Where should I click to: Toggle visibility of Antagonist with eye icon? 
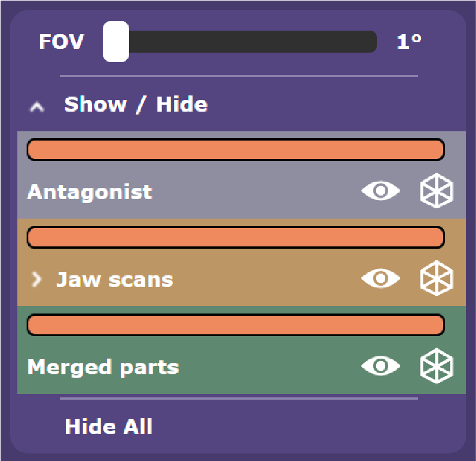(x=381, y=191)
